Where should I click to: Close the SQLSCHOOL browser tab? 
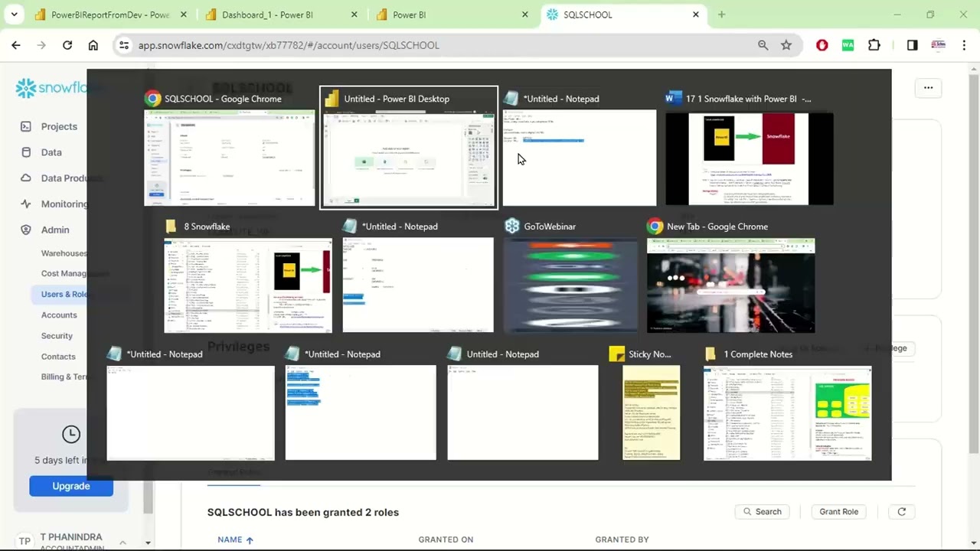pos(696,15)
